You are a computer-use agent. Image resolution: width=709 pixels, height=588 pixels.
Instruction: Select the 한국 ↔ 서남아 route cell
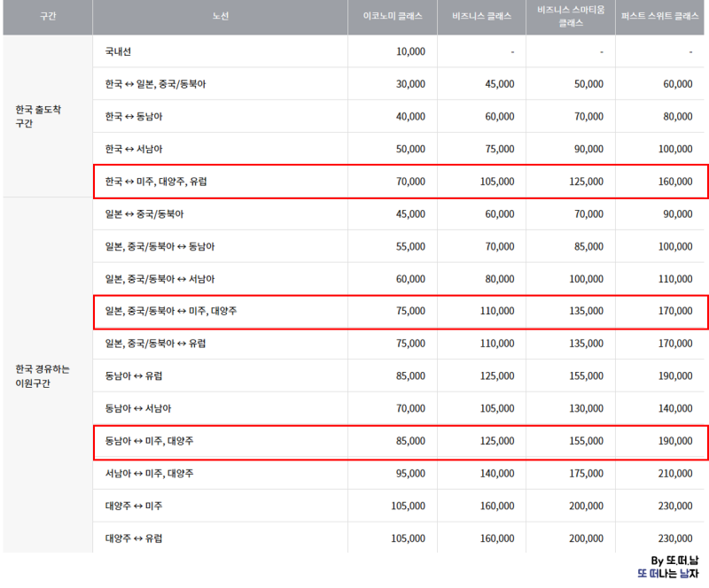[x=134, y=149]
